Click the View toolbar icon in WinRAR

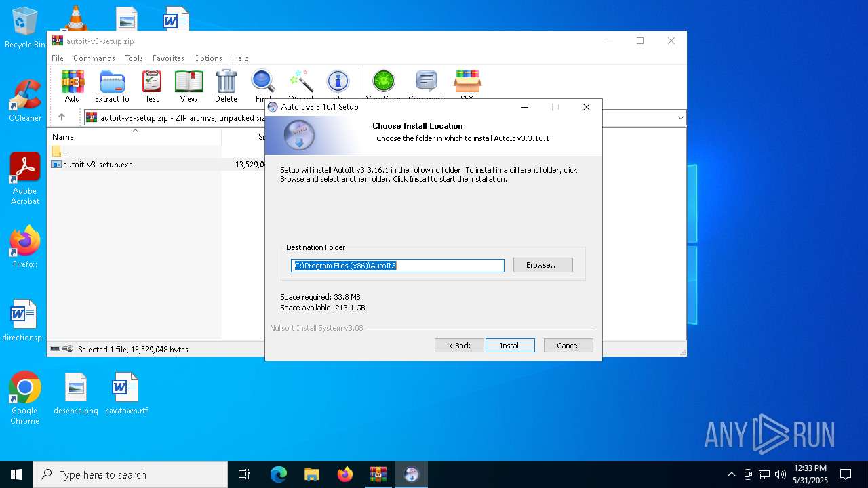click(x=189, y=86)
